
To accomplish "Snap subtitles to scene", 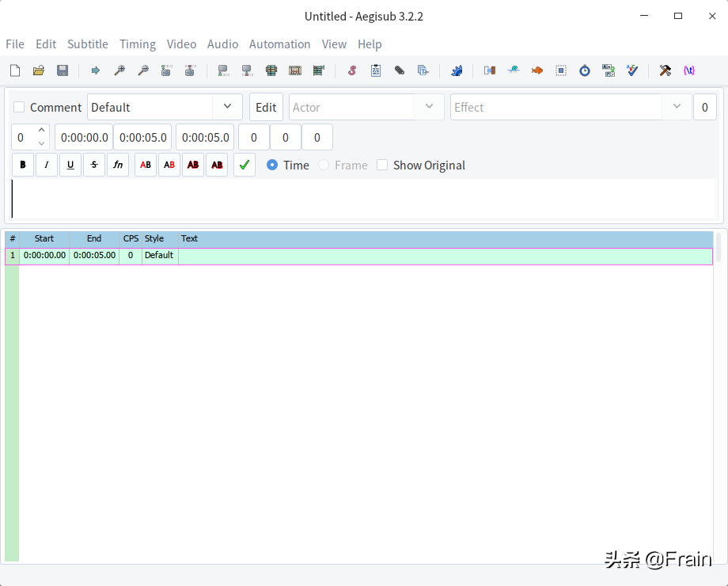I will tap(295, 70).
